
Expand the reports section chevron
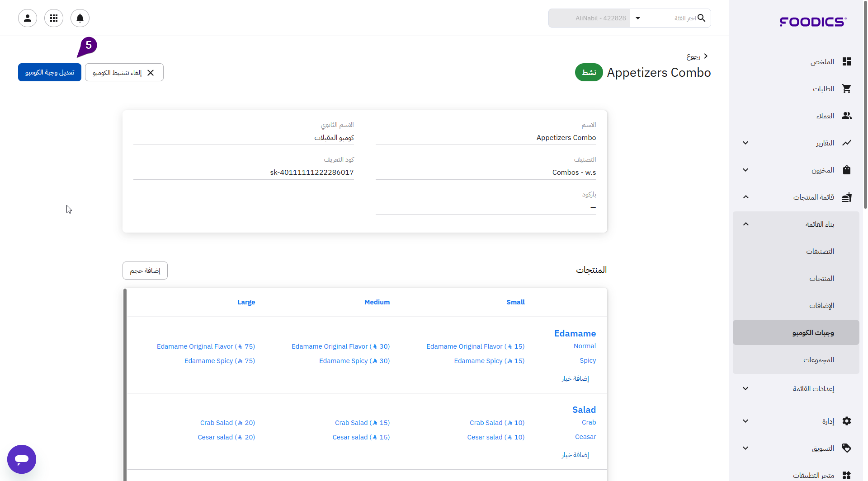coord(745,143)
